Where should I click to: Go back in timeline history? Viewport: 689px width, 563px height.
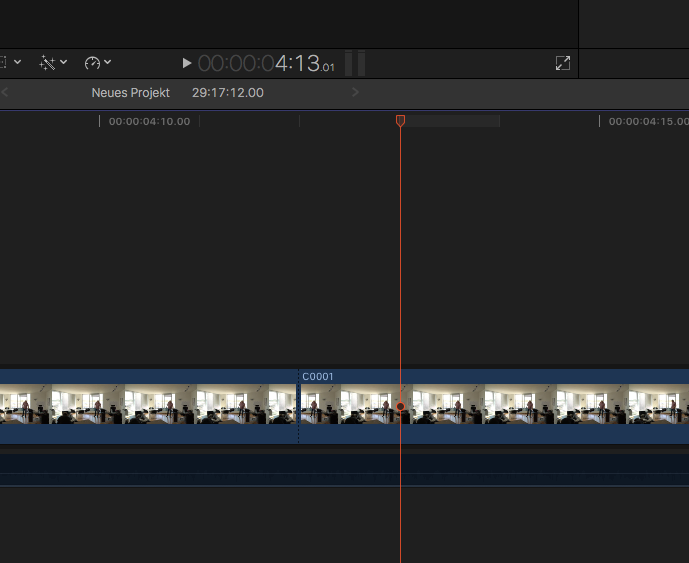tap(5, 93)
